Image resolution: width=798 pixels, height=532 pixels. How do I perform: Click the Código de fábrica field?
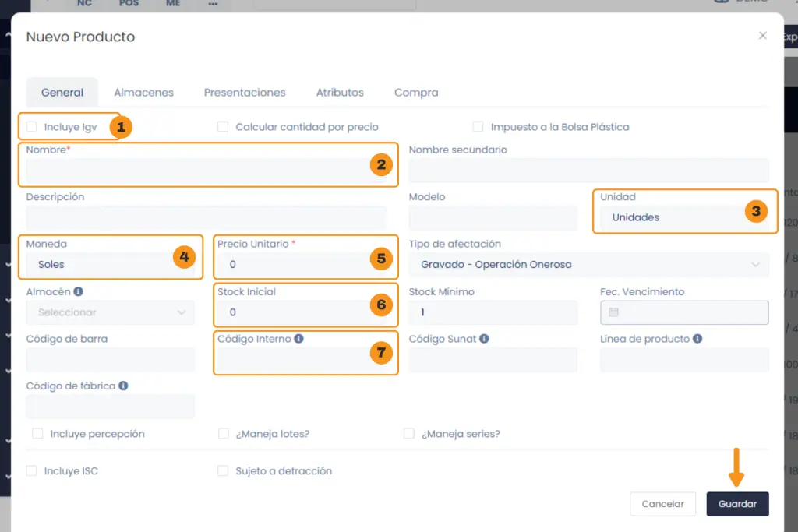(111, 407)
